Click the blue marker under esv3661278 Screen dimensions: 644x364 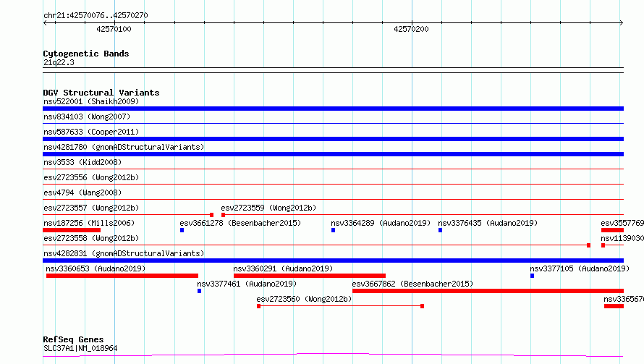182,230
